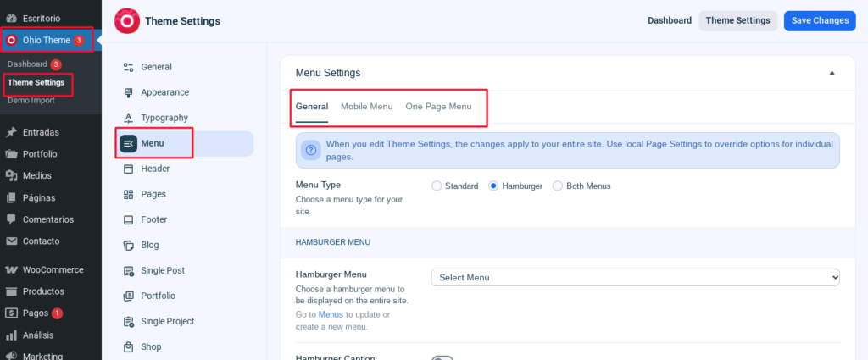The height and width of the screenshot is (360, 868).
Task: Switch to the One Page Menu tab
Action: click(438, 106)
